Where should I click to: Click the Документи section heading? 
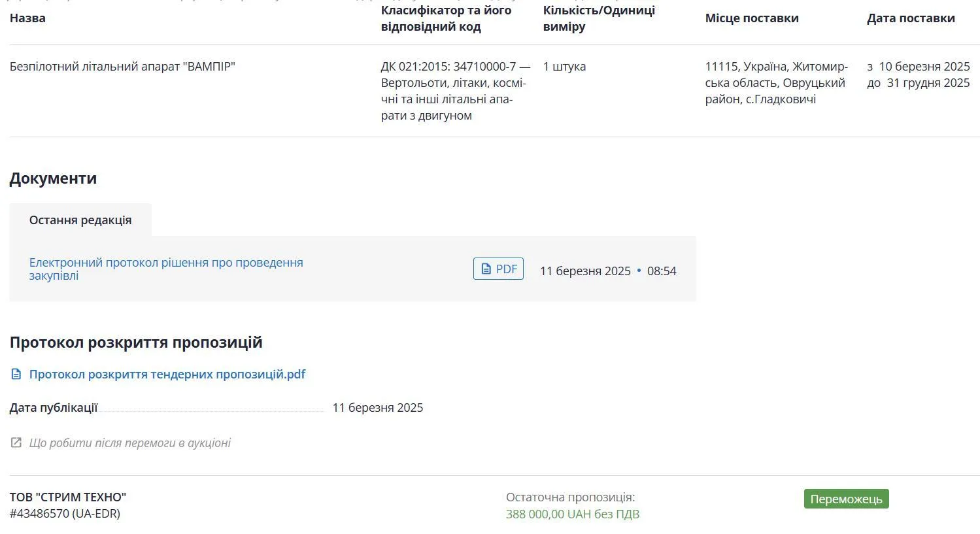(x=53, y=178)
